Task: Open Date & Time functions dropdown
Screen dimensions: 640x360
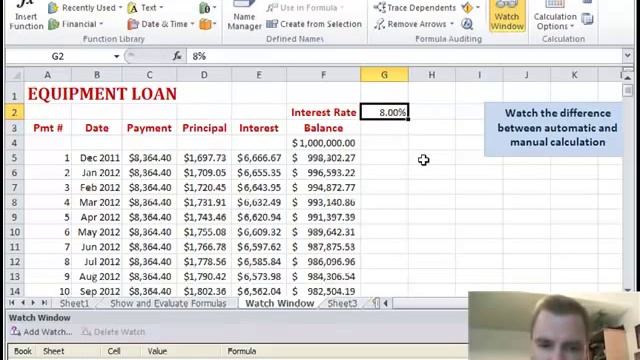Action: tap(161, 24)
